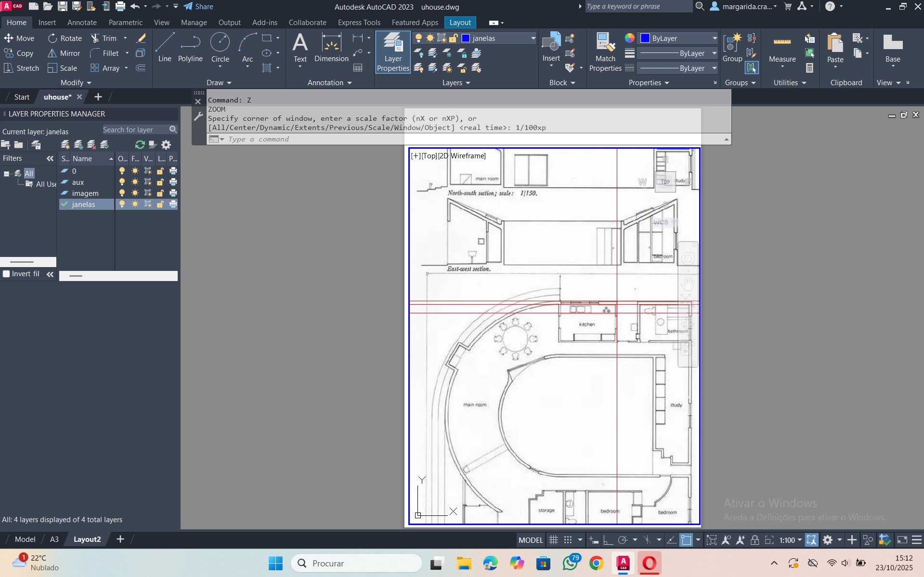Toggle the lock on aux layer
The height and width of the screenshot is (577, 924).
pos(160,182)
